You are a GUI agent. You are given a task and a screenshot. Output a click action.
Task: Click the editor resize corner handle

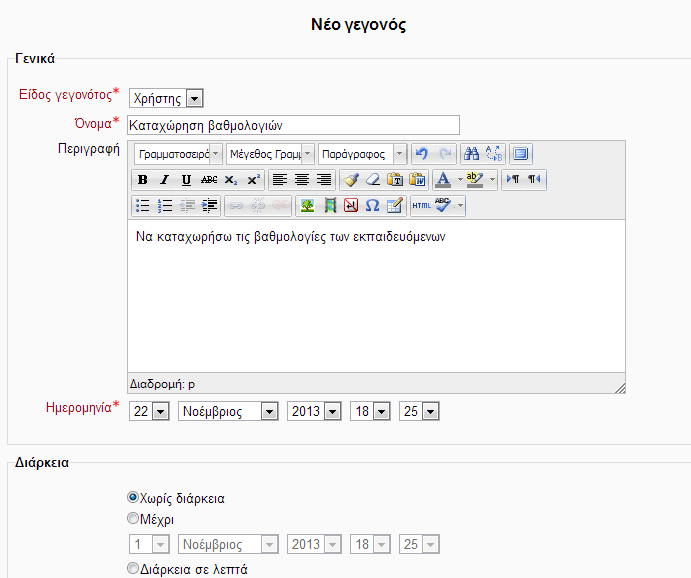[620, 388]
